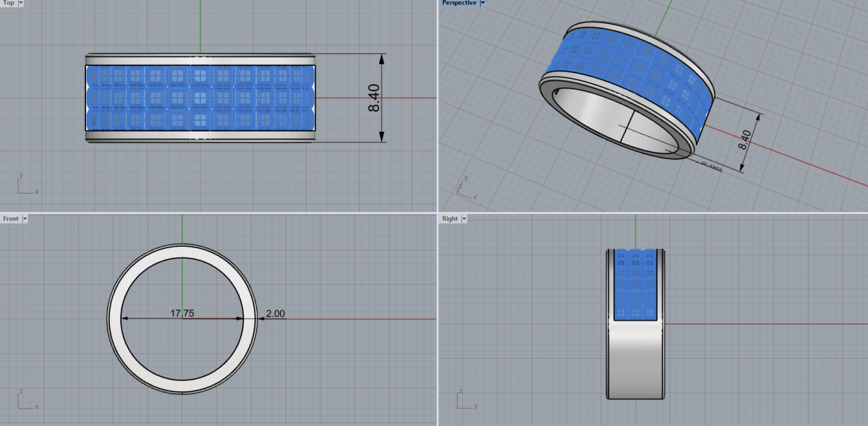Click the Right viewport title label
The width and height of the screenshot is (868, 426).
point(450,218)
